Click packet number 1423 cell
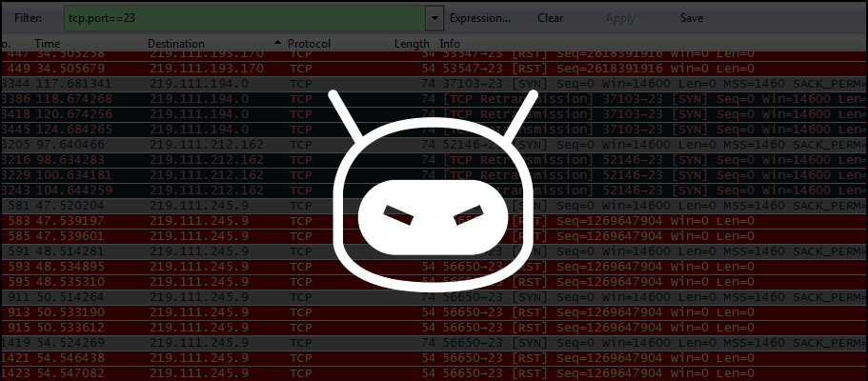 tap(17, 373)
